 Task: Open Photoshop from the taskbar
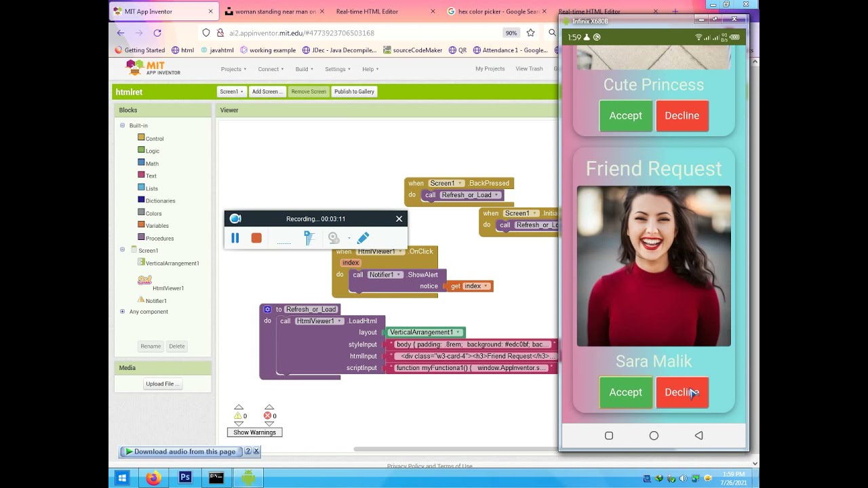pyautogui.click(x=184, y=478)
